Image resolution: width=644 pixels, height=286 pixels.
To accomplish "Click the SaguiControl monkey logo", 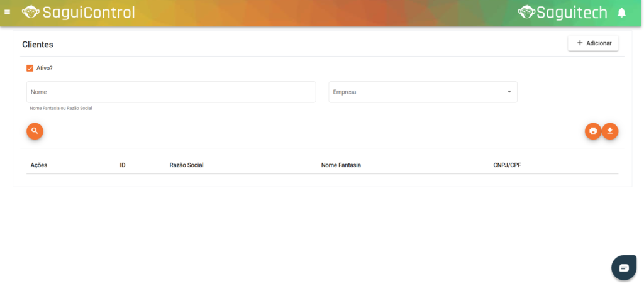I will click(30, 13).
